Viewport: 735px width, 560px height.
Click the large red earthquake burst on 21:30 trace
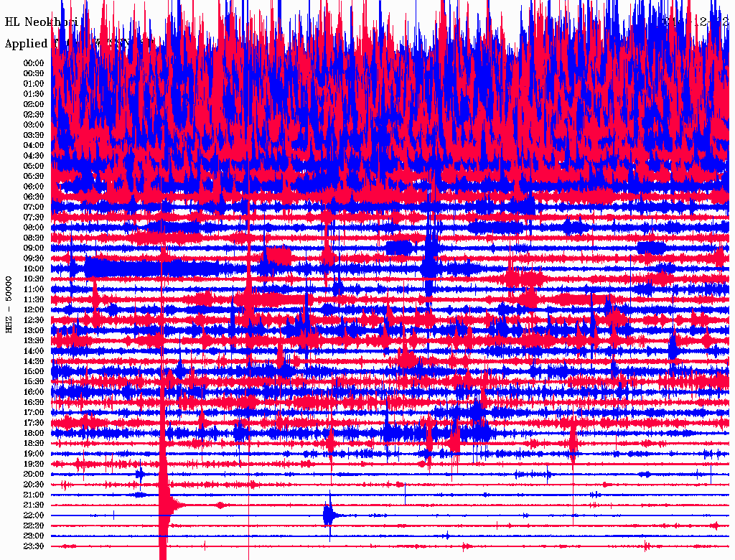(x=164, y=505)
